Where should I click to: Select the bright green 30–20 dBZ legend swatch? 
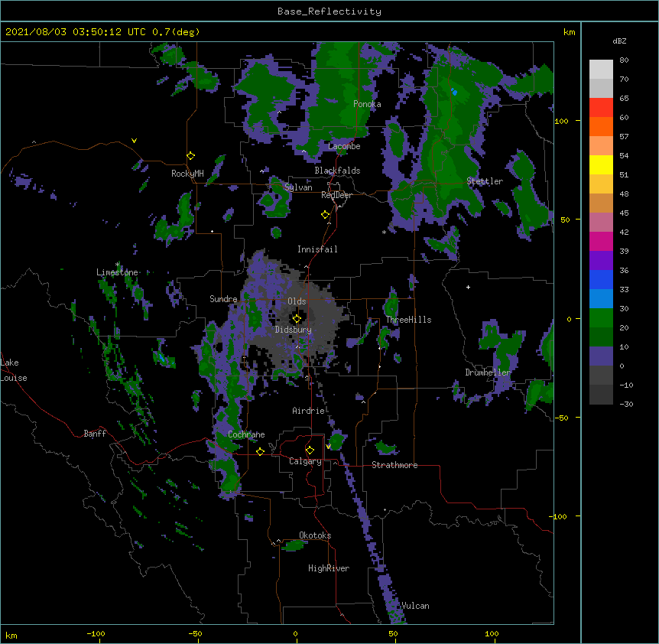coord(601,318)
